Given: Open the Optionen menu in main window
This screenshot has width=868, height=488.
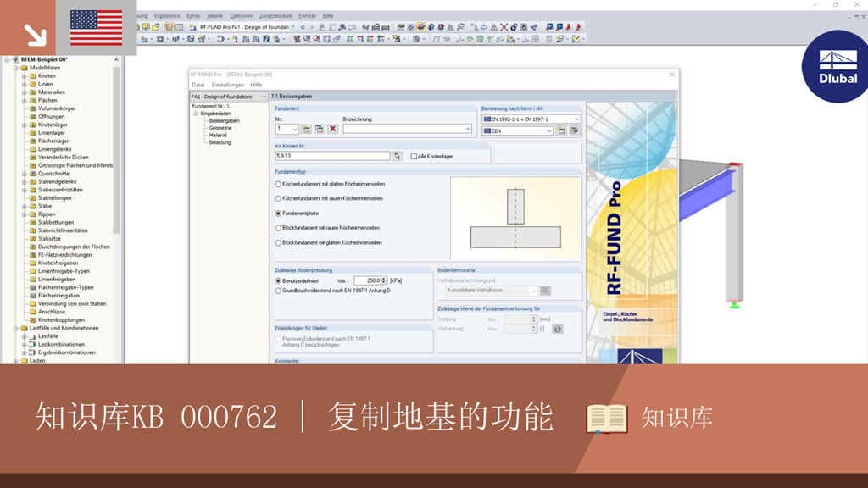Looking at the screenshot, I should pos(241,16).
